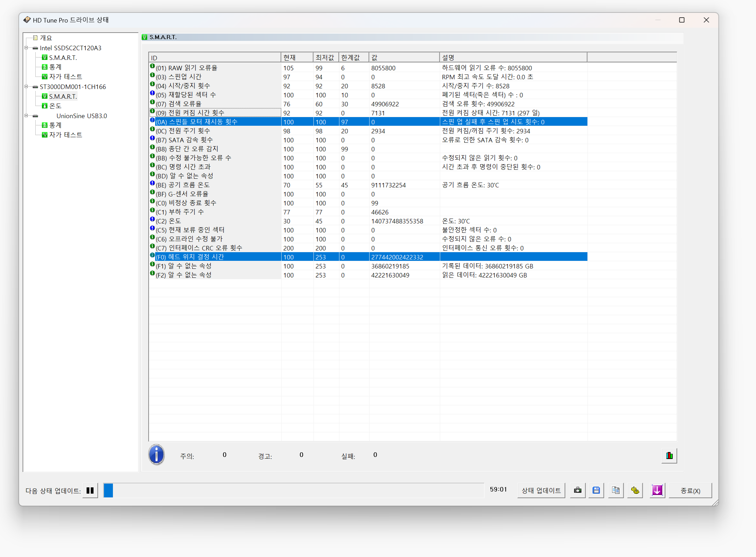Select Intel SSDSC2CT120A3 drive
756x557 pixels.
71,48
